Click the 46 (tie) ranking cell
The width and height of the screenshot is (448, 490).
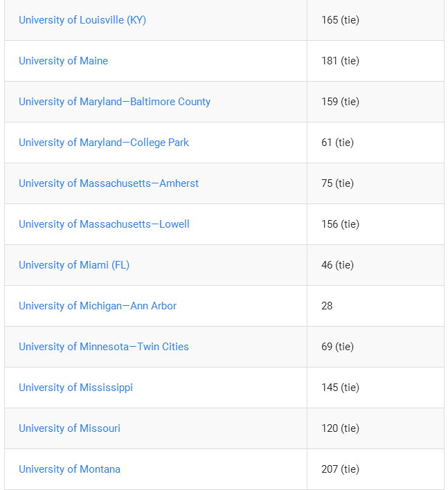(x=375, y=265)
